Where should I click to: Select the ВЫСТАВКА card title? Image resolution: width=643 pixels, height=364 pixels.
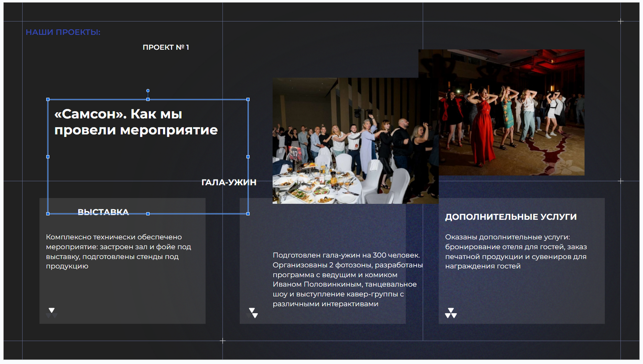(103, 211)
